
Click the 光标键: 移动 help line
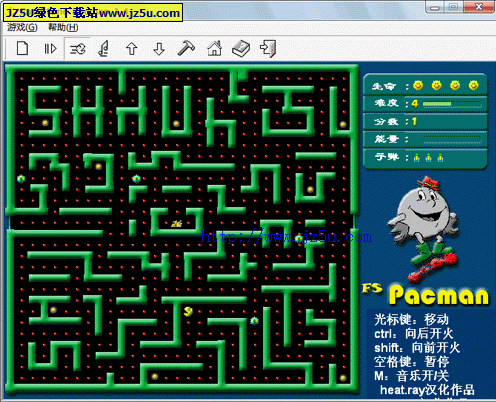411,319
